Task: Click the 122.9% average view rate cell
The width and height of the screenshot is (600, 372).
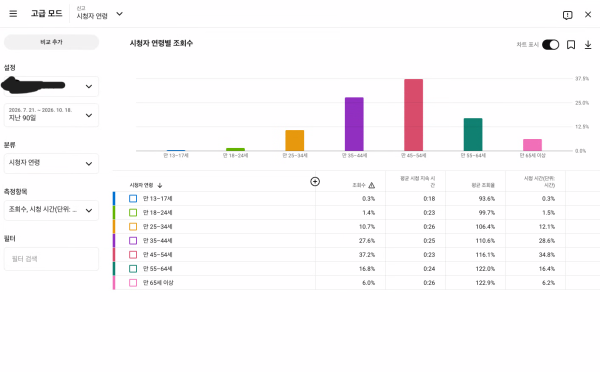Action: click(485, 283)
